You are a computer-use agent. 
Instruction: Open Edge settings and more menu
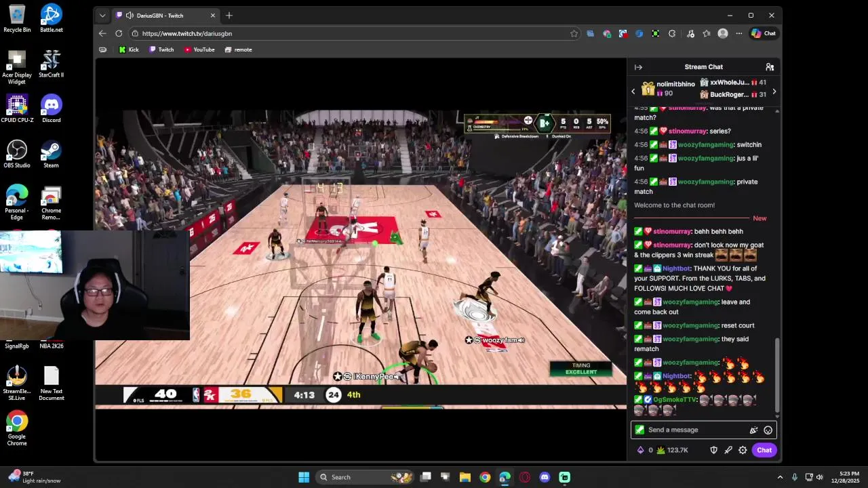[739, 33]
